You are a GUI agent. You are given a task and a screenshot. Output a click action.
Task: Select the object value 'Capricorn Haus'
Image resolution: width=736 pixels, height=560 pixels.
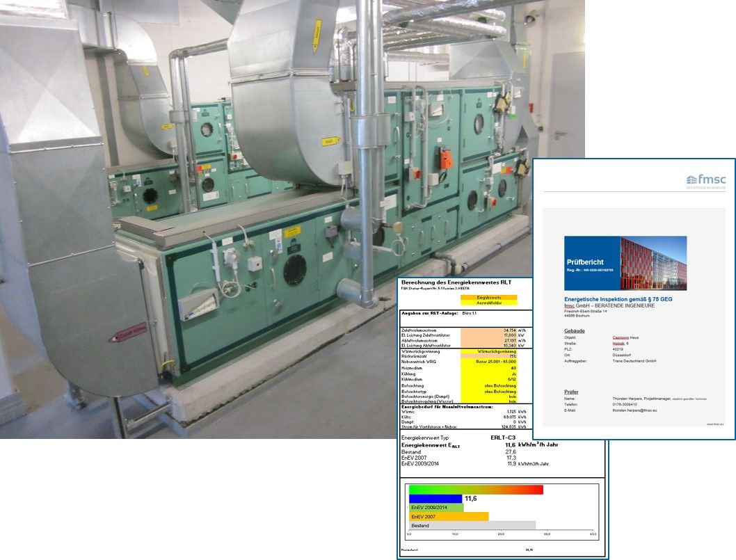[x=625, y=337]
